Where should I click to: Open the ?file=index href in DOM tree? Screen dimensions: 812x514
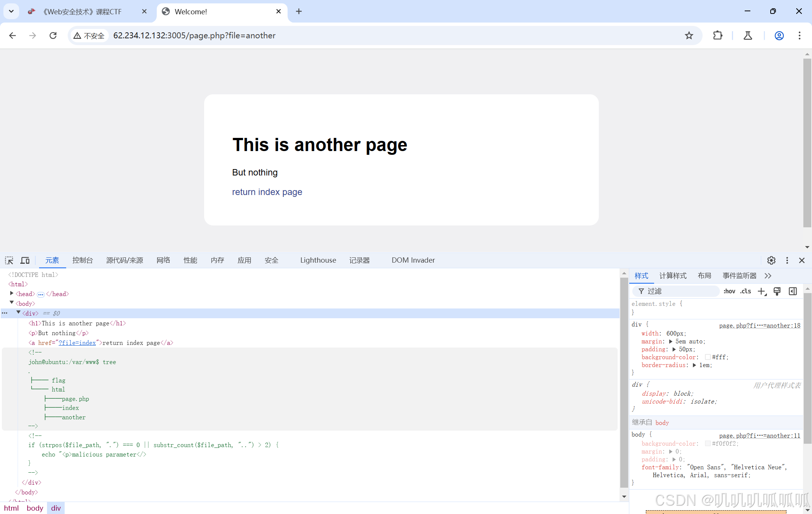(77, 343)
